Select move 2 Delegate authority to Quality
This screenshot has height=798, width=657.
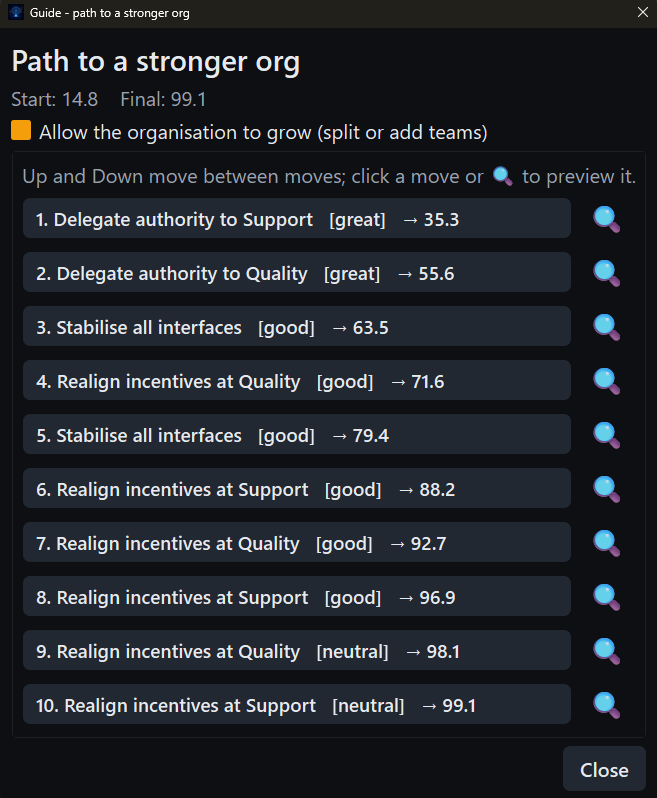297,272
